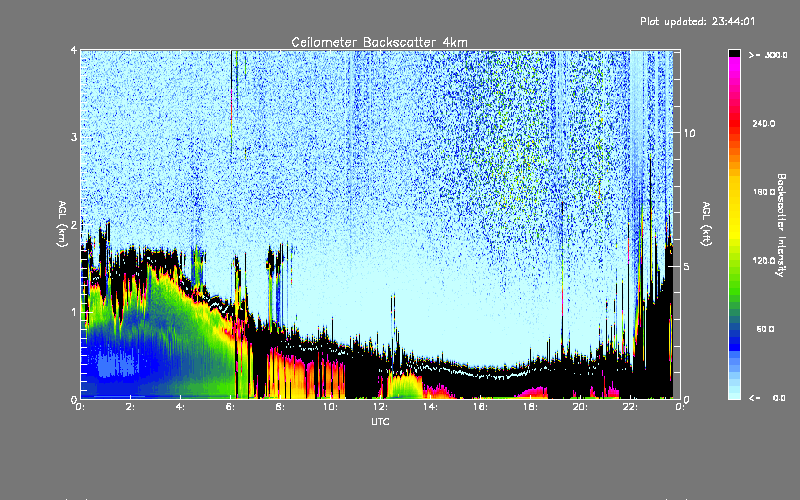Click the '3' tick on the km axis
The image size is (800, 500).
[x=74, y=137]
